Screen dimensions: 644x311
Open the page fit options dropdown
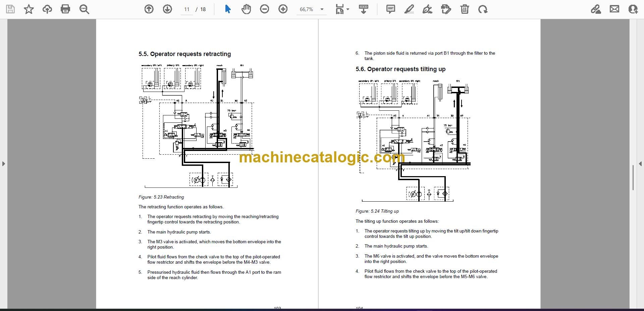[x=342, y=9]
